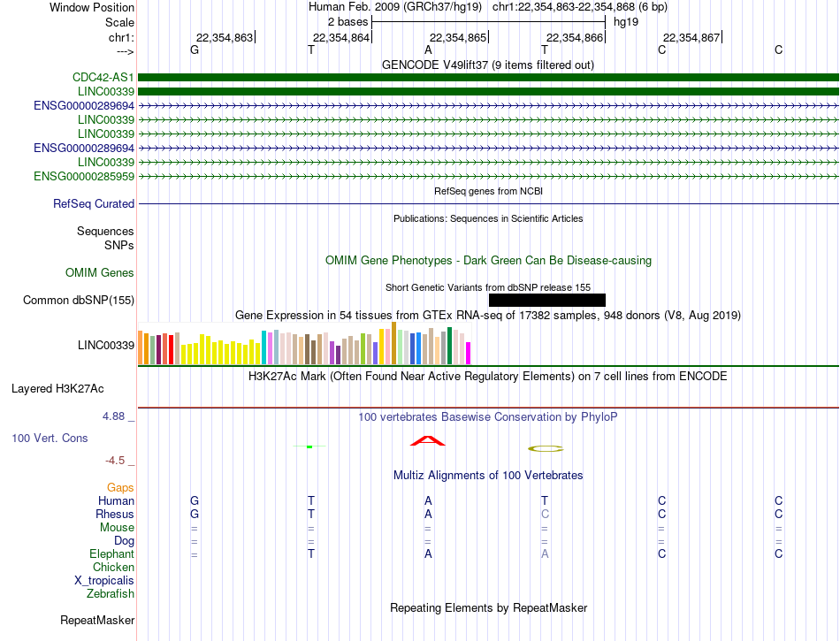The height and width of the screenshot is (641, 840).
Task: Select the Elephant species row label
Action: [112, 553]
